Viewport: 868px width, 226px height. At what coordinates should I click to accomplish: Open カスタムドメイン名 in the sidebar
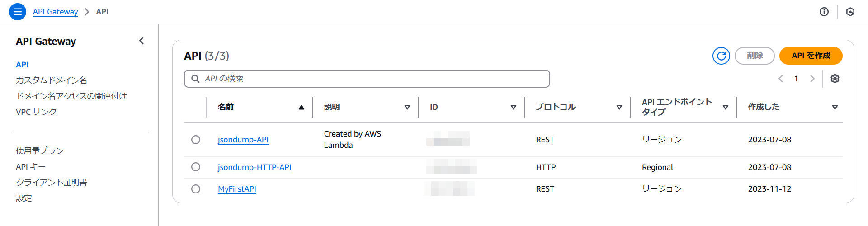(x=52, y=80)
